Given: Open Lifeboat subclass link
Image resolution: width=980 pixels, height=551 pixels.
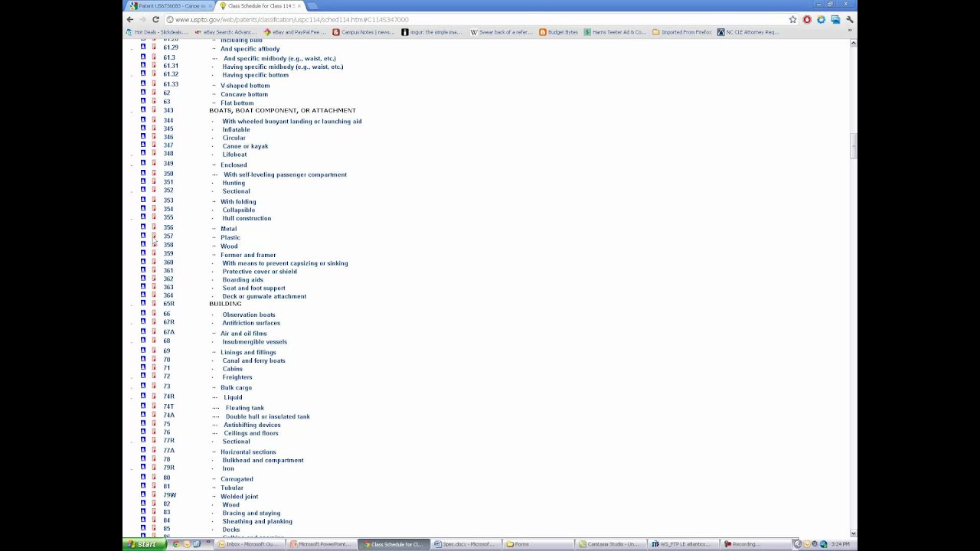Looking at the screenshot, I should point(234,155).
